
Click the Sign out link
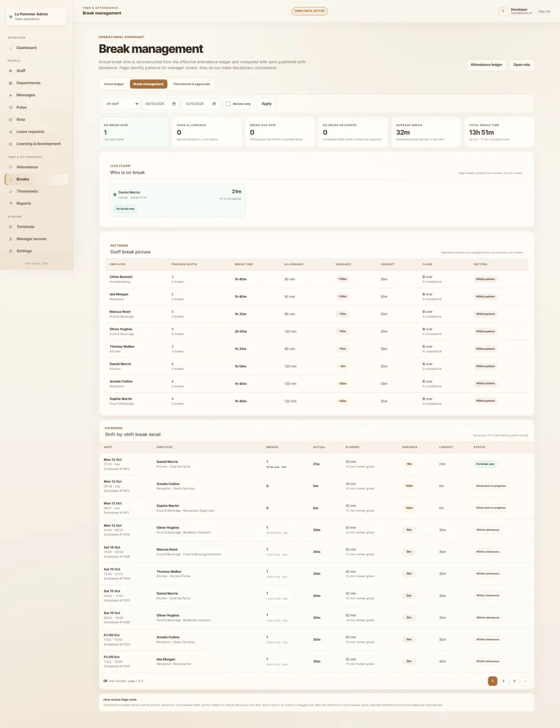(x=544, y=11)
